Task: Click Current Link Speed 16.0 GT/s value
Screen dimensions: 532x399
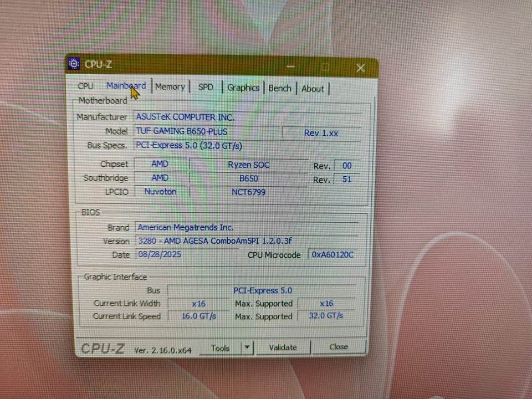Action: tap(198, 316)
